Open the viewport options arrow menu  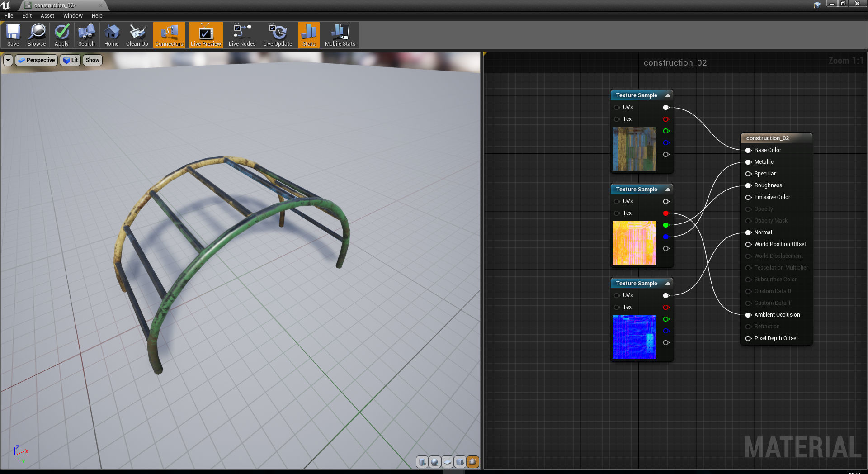(x=8, y=60)
